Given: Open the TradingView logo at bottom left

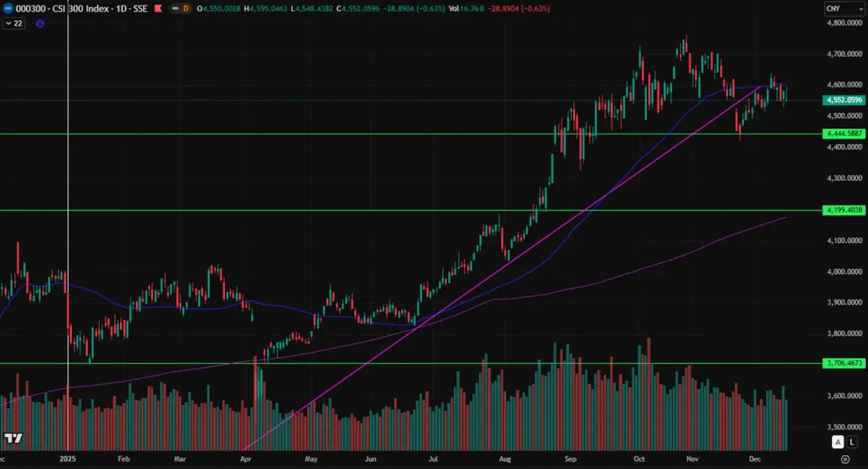Looking at the screenshot, I should (x=13, y=438).
